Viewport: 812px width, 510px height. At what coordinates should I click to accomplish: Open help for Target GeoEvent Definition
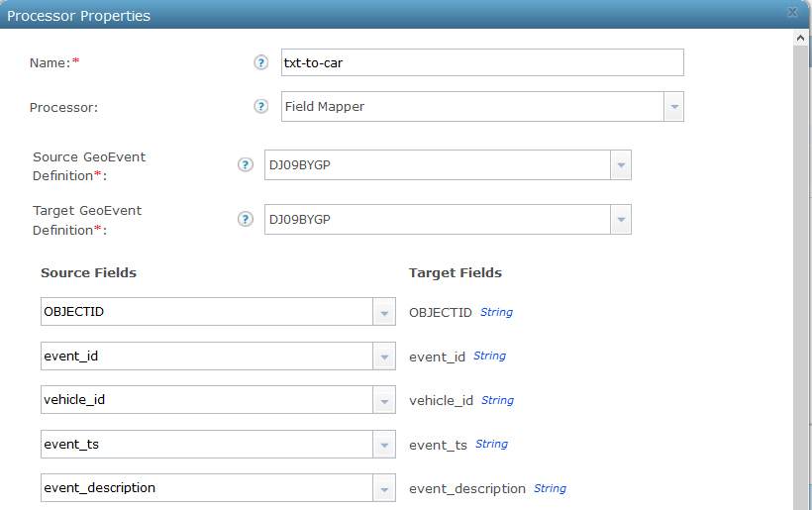pos(246,219)
